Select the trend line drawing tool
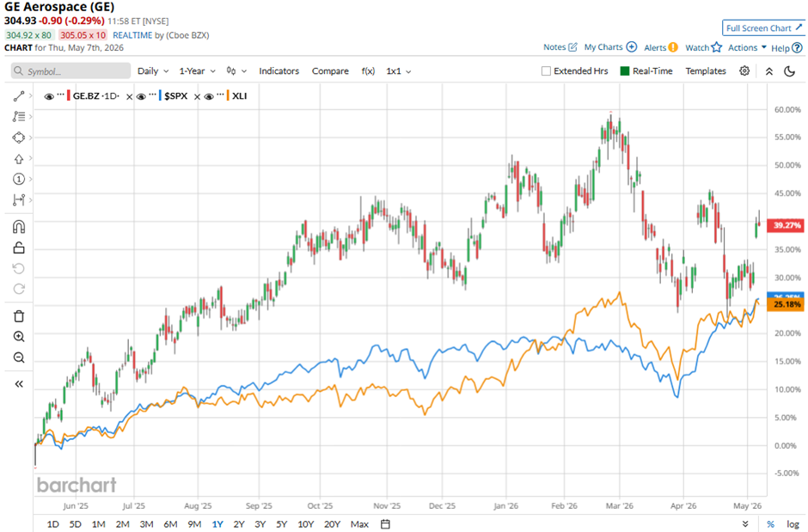Image resolution: width=808 pixels, height=532 pixels. pyautogui.click(x=19, y=96)
